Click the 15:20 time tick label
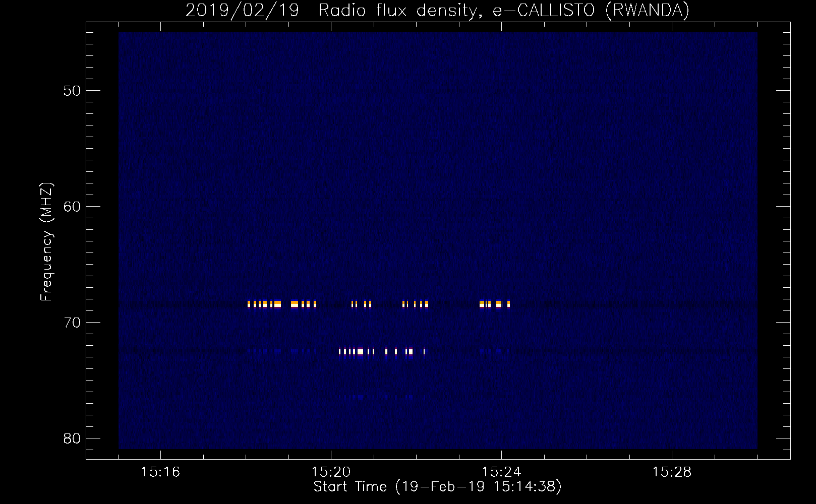The height and width of the screenshot is (504, 816). 331,472
